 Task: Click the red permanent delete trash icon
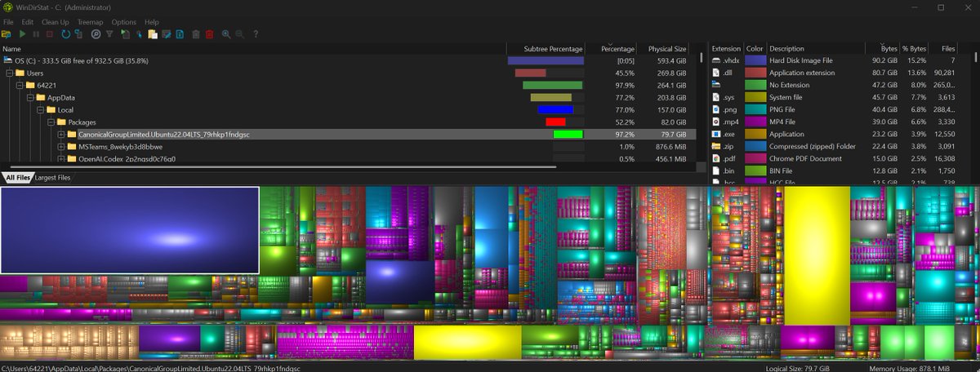tap(209, 34)
